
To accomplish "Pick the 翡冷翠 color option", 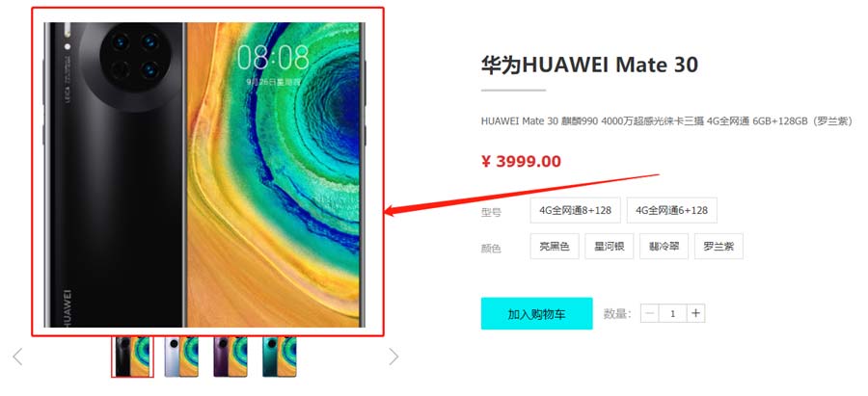I will (x=664, y=246).
